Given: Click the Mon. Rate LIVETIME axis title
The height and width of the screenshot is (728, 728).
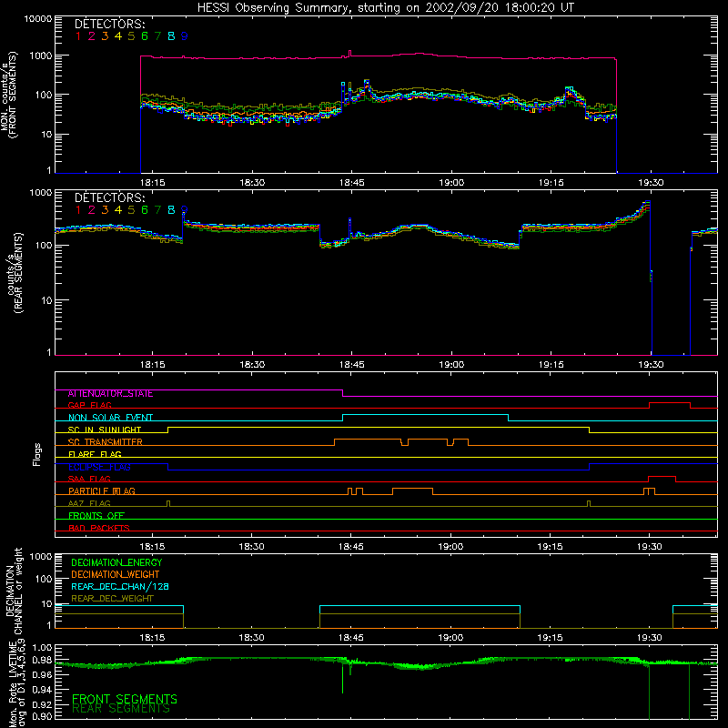Looking at the screenshot, I should 16,683.
